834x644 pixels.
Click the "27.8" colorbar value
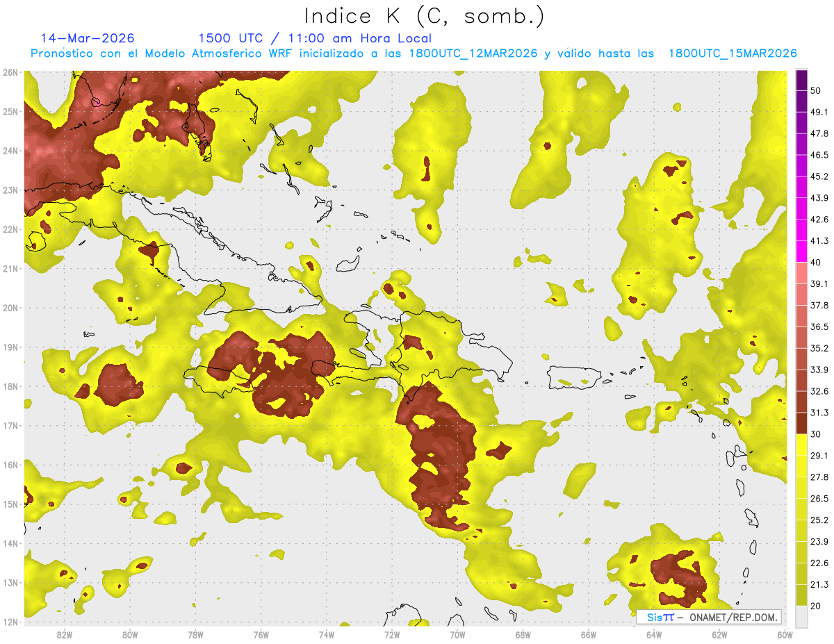point(819,477)
